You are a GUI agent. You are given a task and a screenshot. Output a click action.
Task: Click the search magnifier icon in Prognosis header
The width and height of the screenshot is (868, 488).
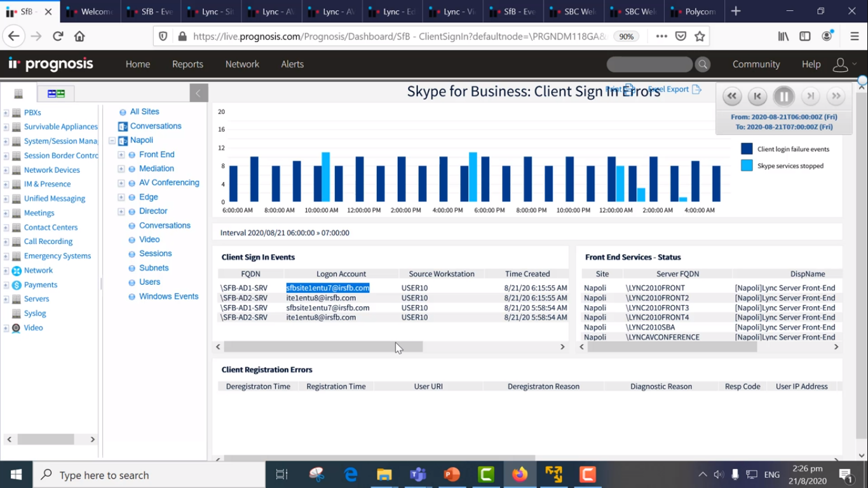(703, 64)
